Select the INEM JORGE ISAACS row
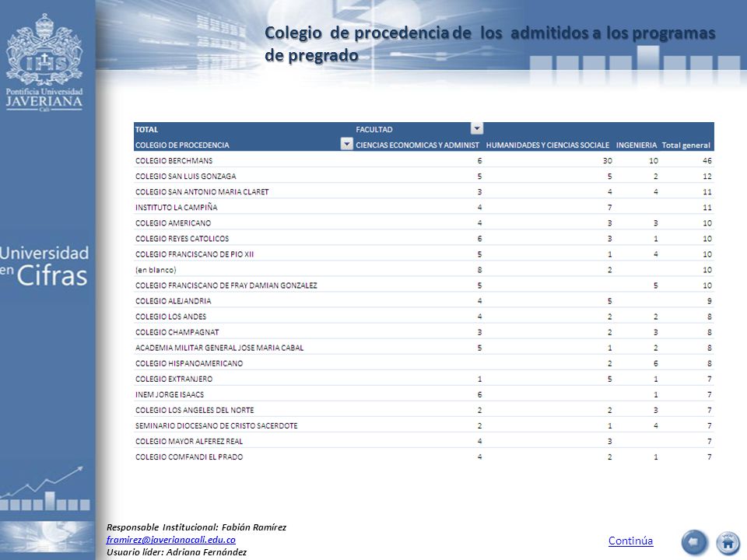The image size is (747, 560). click(x=423, y=394)
